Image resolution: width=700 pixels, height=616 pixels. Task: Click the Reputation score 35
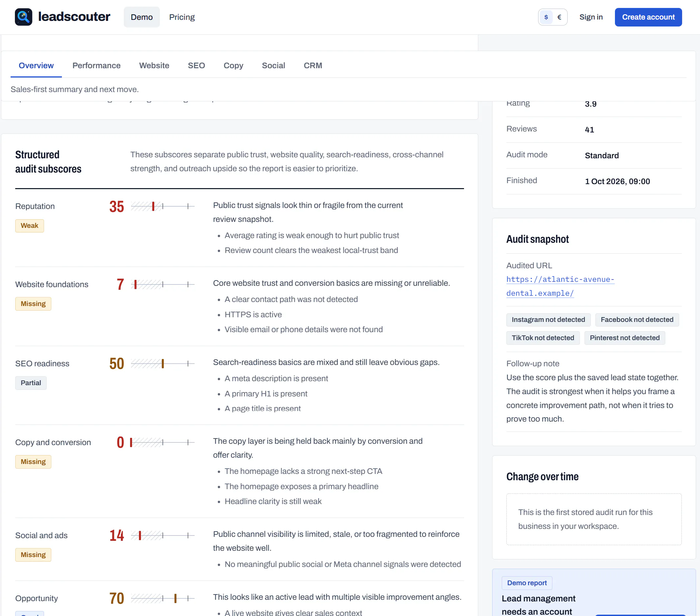[x=117, y=207]
